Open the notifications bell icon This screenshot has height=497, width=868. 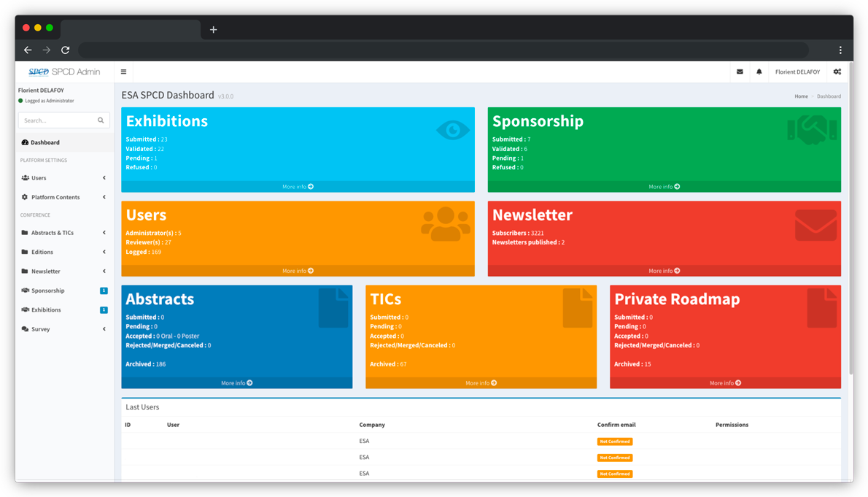[x=759, y=72]
